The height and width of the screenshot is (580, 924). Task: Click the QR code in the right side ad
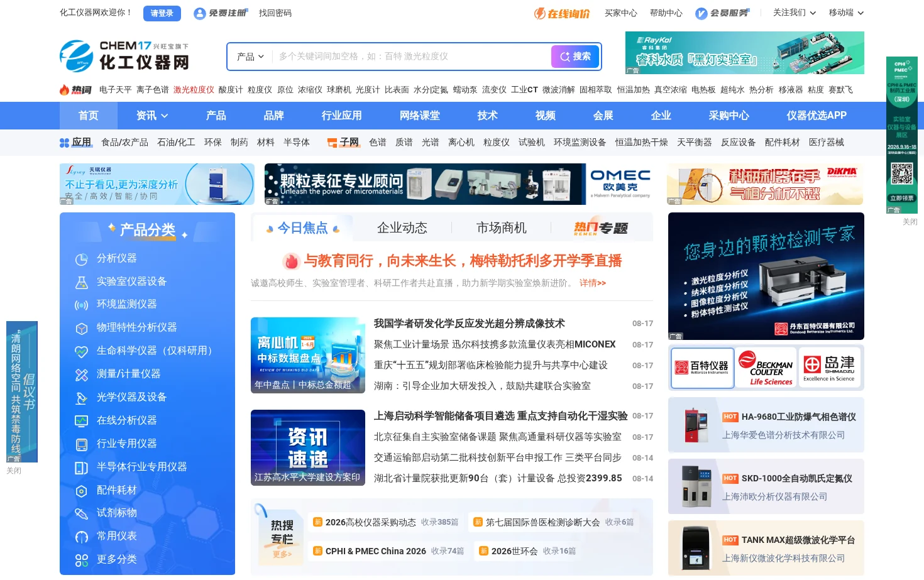tap(901, 173)
